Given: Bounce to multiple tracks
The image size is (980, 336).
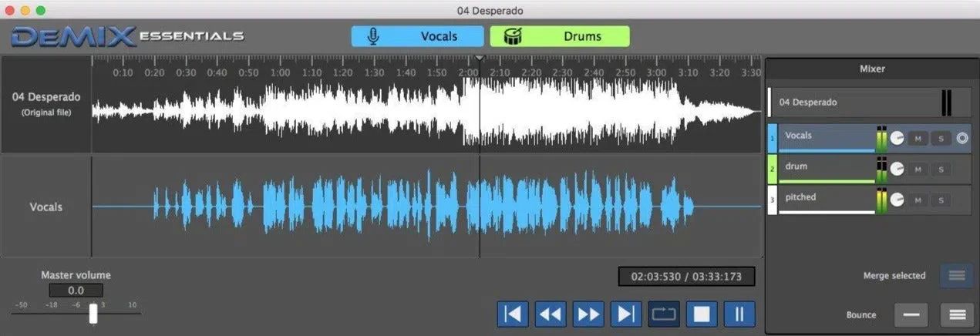Looking at the screenshot, I should pyautogui.click(x=957, y=314).
